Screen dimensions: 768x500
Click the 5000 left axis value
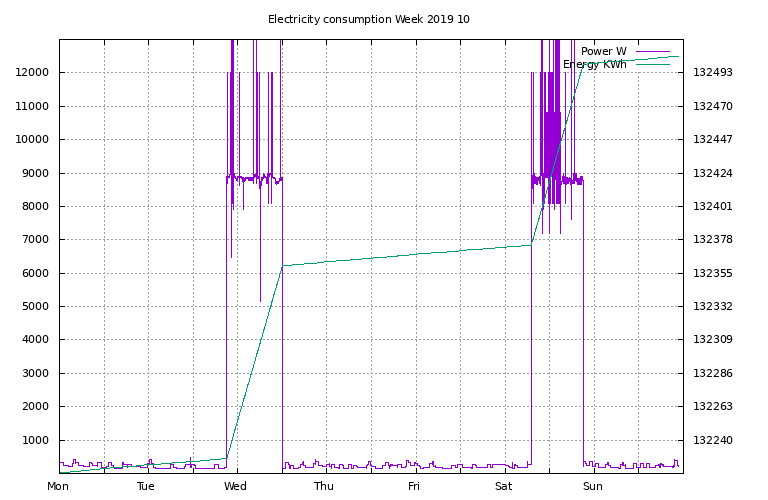pyautogui.click(x=35, y=307)
